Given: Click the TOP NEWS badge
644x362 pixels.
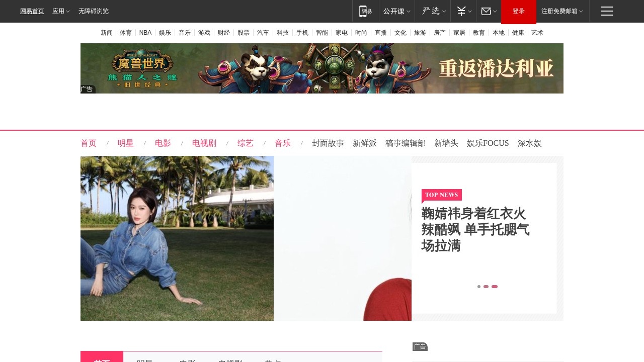Looking at the screenshot, I should 441,195.
